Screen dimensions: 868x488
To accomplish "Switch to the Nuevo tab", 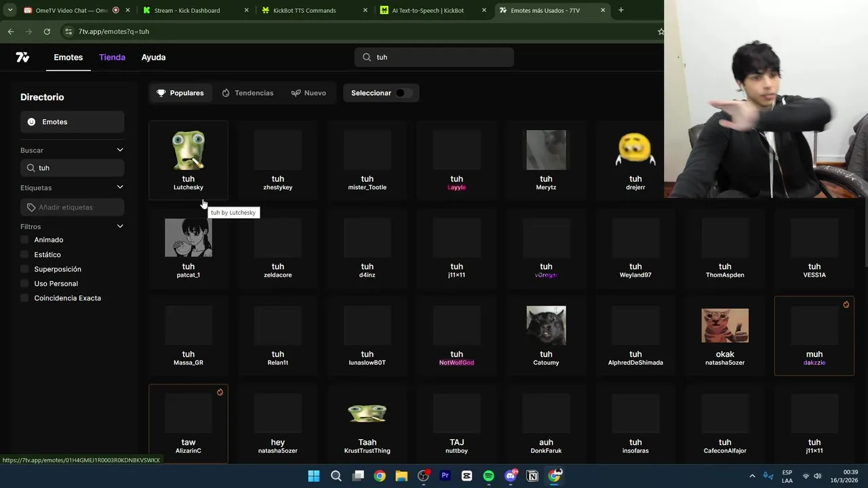I will pos(309,93).
